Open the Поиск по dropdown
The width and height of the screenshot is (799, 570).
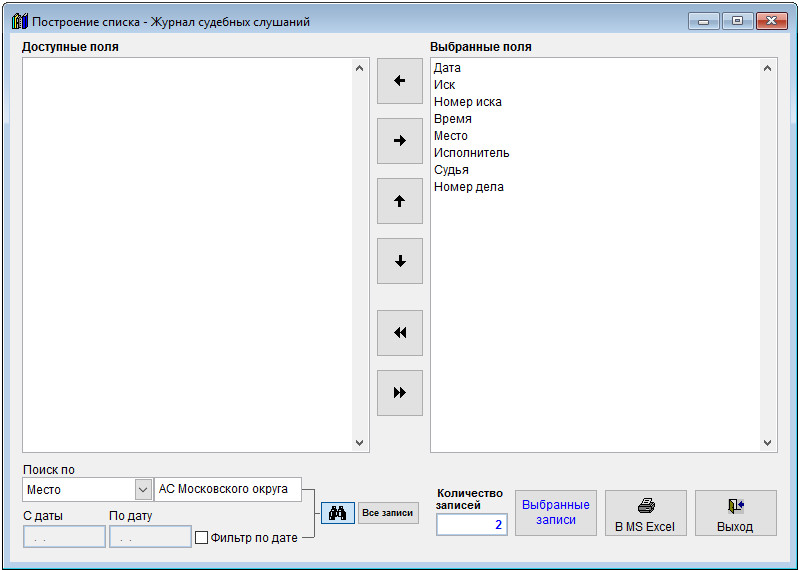pyautogui.click(x=143, y=490)
